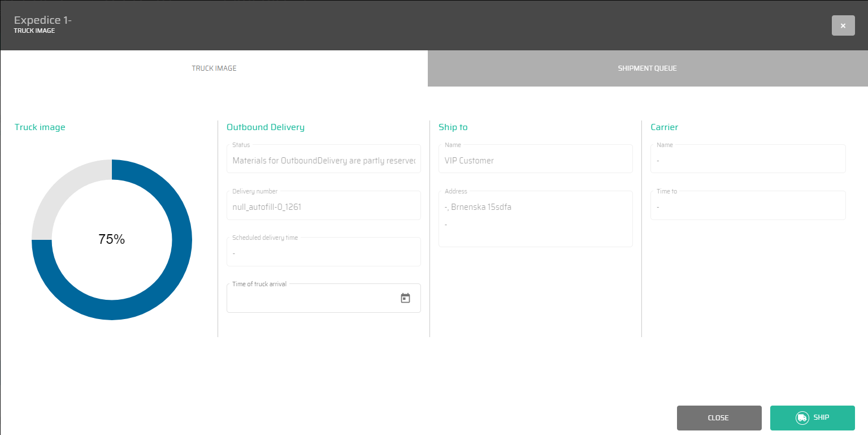
Task: Dismiss the dialog with the X icon
Action: [x=843, y=25]
